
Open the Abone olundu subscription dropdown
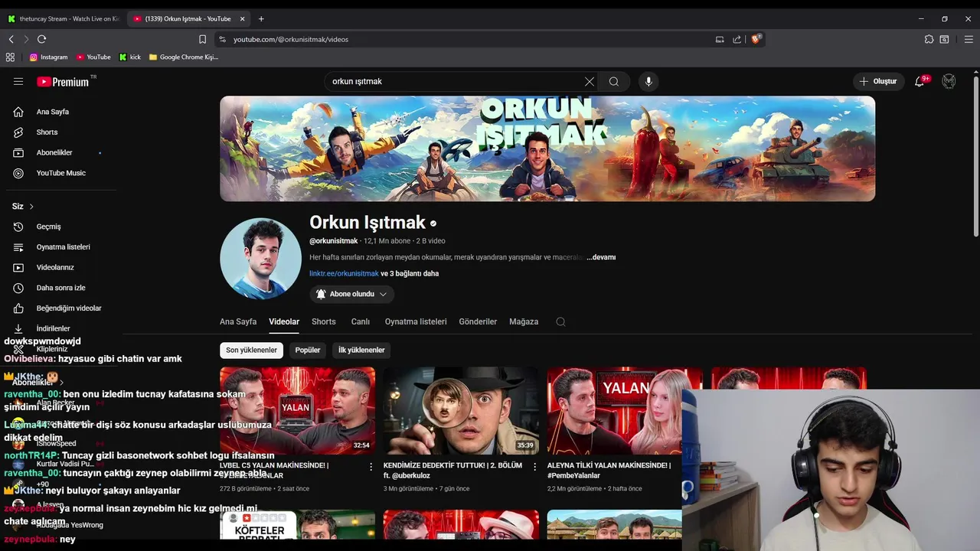[352, 294]
